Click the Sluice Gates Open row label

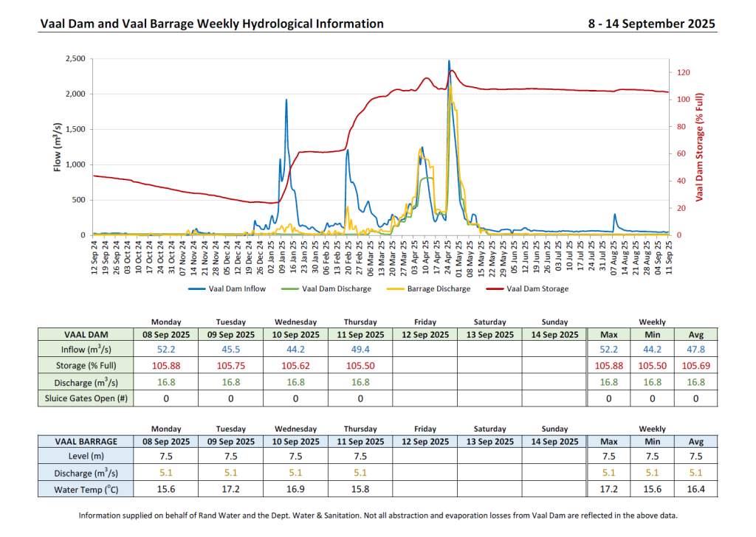88,398
